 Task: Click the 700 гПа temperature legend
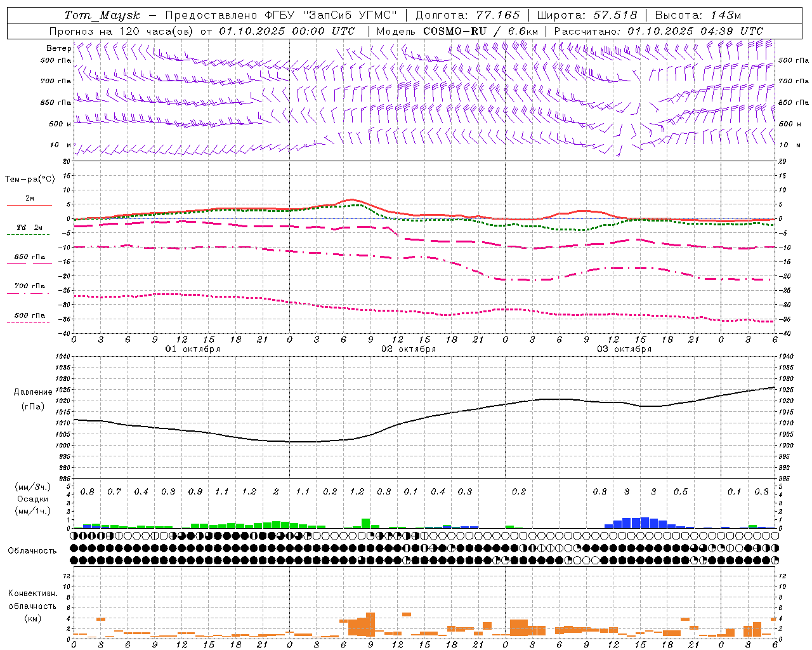[29, 288]
